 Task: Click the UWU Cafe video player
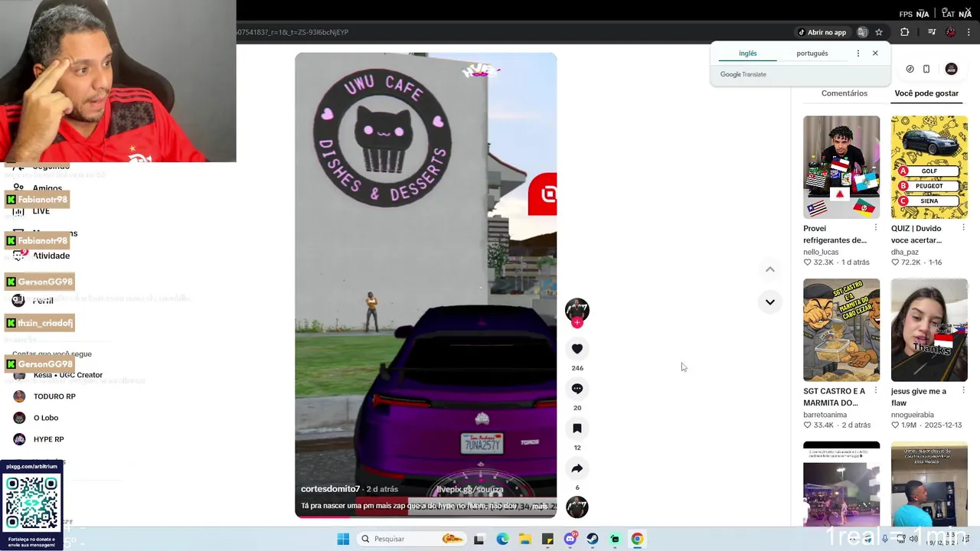pos(426,285)
